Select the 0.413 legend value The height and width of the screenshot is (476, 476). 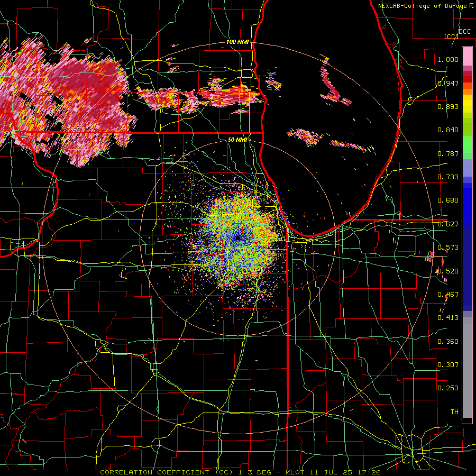click(448, 318)
